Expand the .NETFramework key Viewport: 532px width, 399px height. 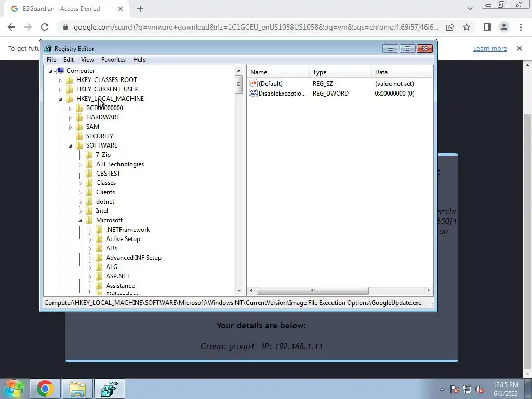pos(90,230)
